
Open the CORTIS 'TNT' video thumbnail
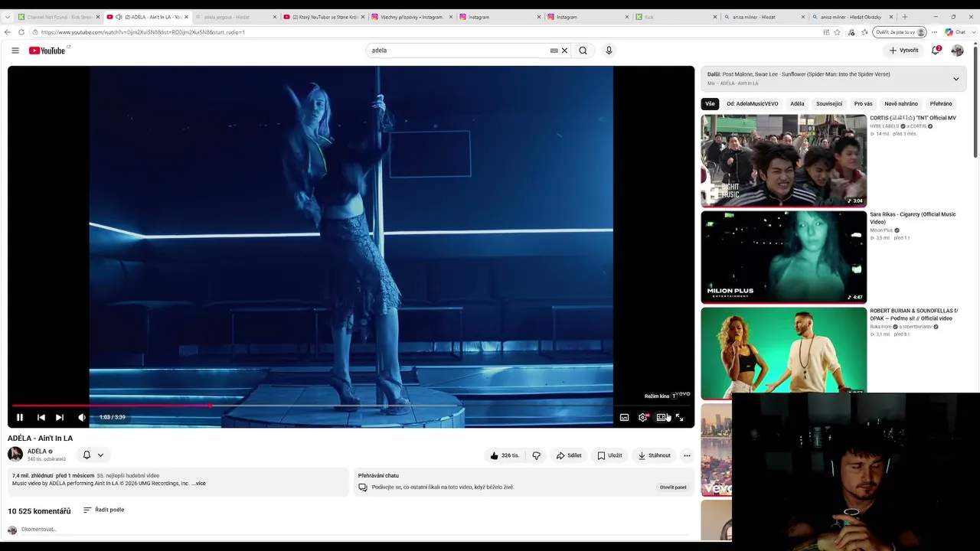click(x=783, y=161)
